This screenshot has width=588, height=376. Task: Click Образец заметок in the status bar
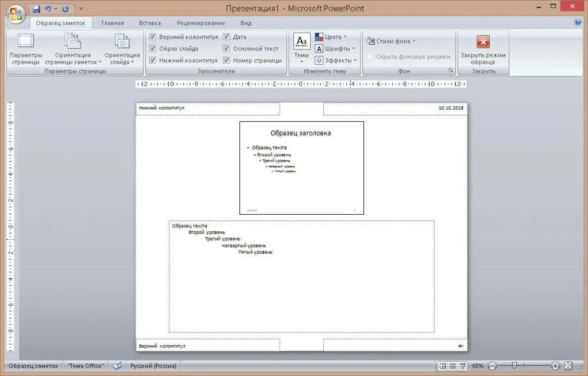(x=33, y=366)
